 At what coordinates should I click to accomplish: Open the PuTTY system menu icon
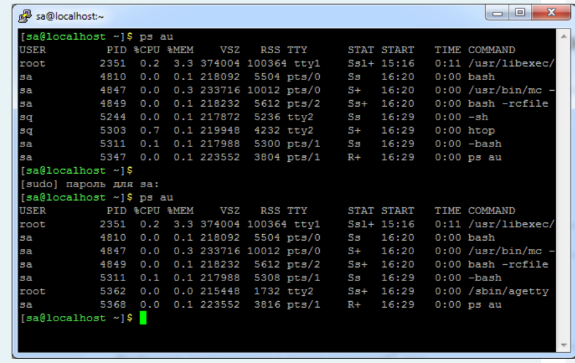(x=25, y=16)
